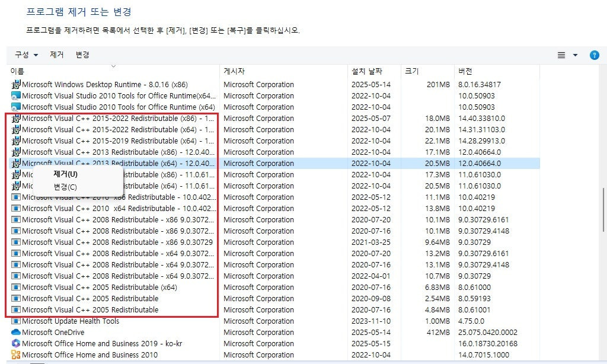Click version cell 9.0.30729.6161 with size 10.1MB
Screen dimensions: 607x364
click(x=484, y=219)
